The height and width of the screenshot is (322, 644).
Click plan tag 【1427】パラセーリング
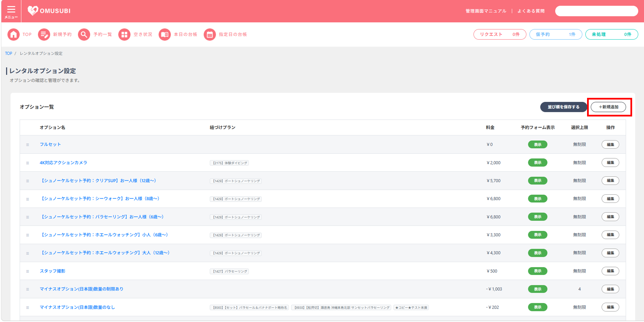click(x=229, y=272)
